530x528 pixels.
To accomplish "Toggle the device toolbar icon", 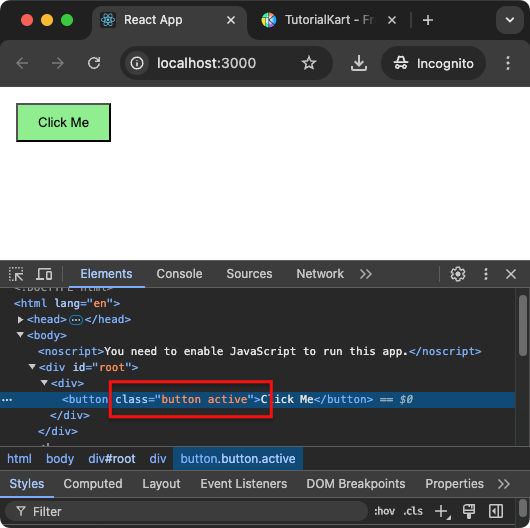I will point(44,274).
